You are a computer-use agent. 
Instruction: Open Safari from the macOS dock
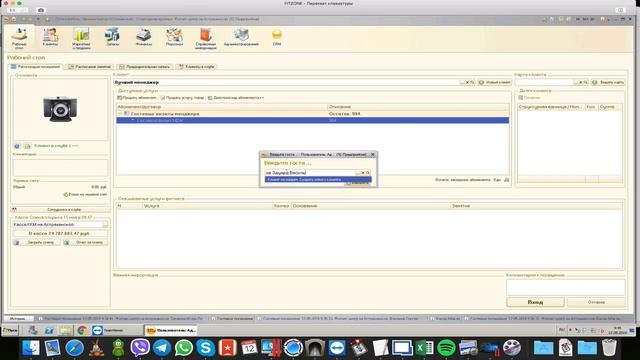(x=75, y=348)
